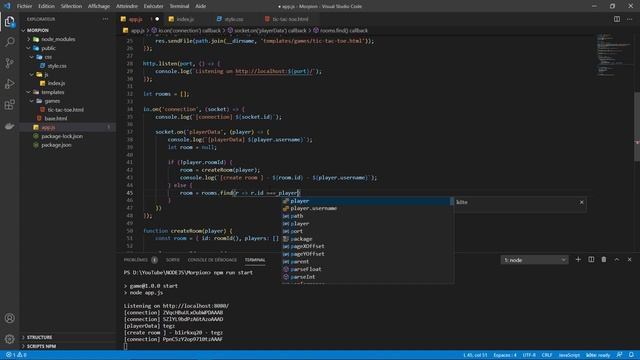Click the feedback icon in status bar
640x360 pixels.
pyautogui.click(x=620, y=355)
